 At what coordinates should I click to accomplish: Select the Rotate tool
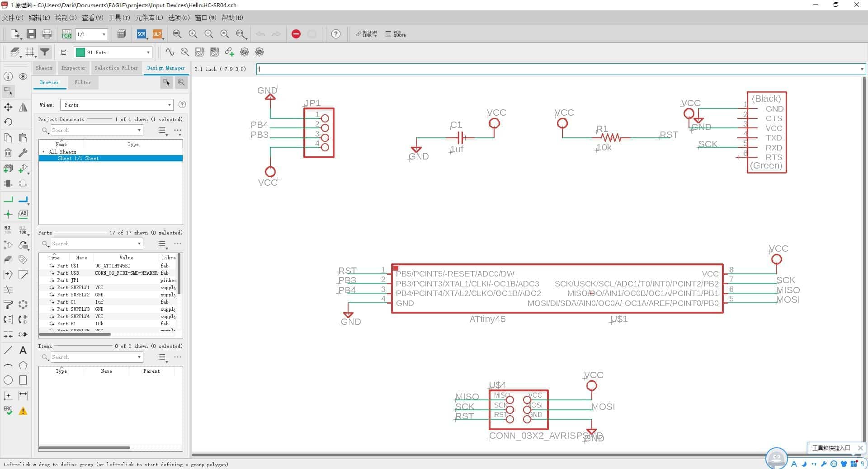[8, 122]
